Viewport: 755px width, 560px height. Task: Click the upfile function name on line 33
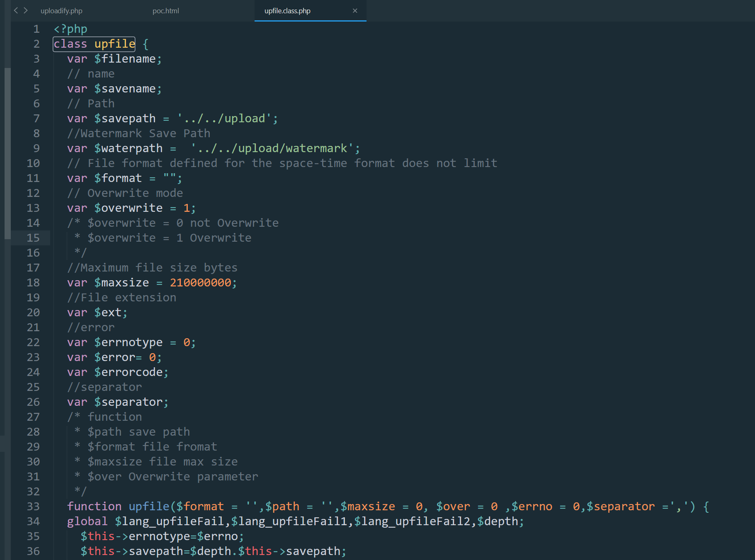pyautogui.click(x=149, y=507)
